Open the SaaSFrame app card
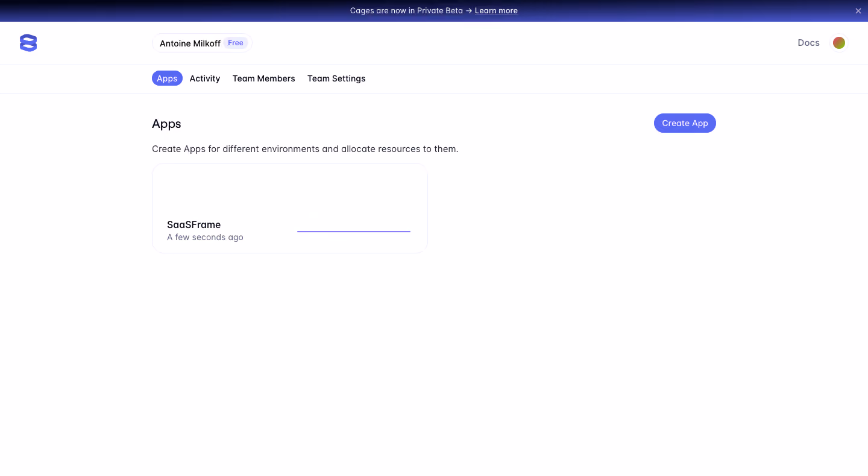 coord(290,208)
